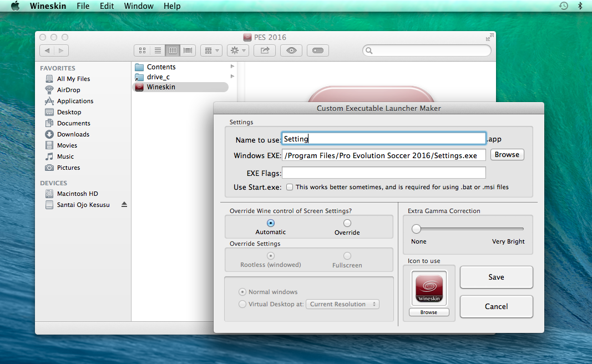Screen dimensions: 592x364
Task: Switch Finder to column view
Action: point(173,50)
